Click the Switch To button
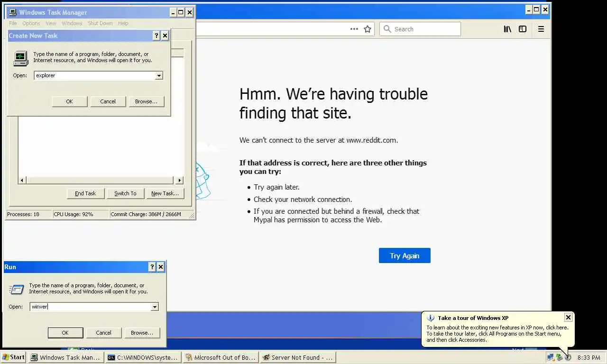The height and width of the screenshot is (364, 607). [x=125, y=193]
